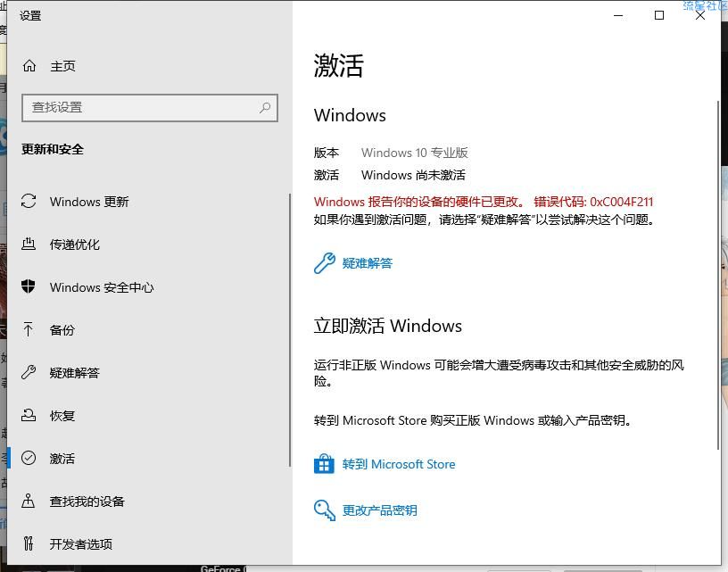Close the 设置 window

tap(700, 15)
